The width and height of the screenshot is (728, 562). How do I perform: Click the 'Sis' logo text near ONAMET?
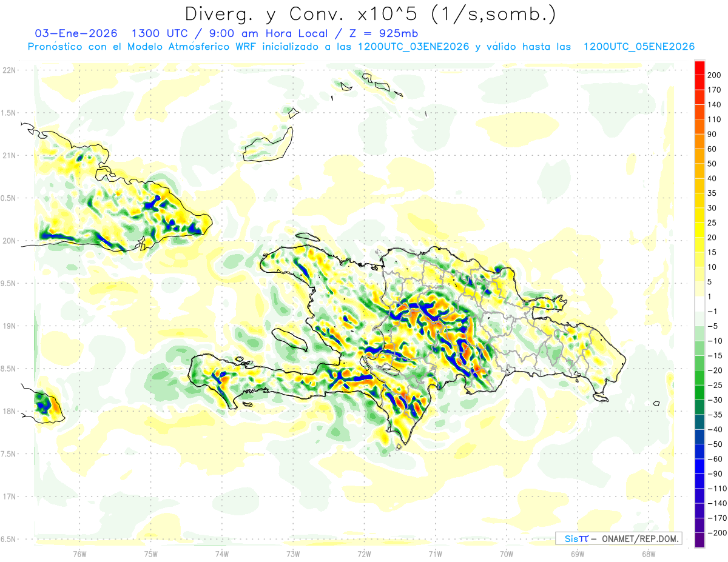[571, 539]
